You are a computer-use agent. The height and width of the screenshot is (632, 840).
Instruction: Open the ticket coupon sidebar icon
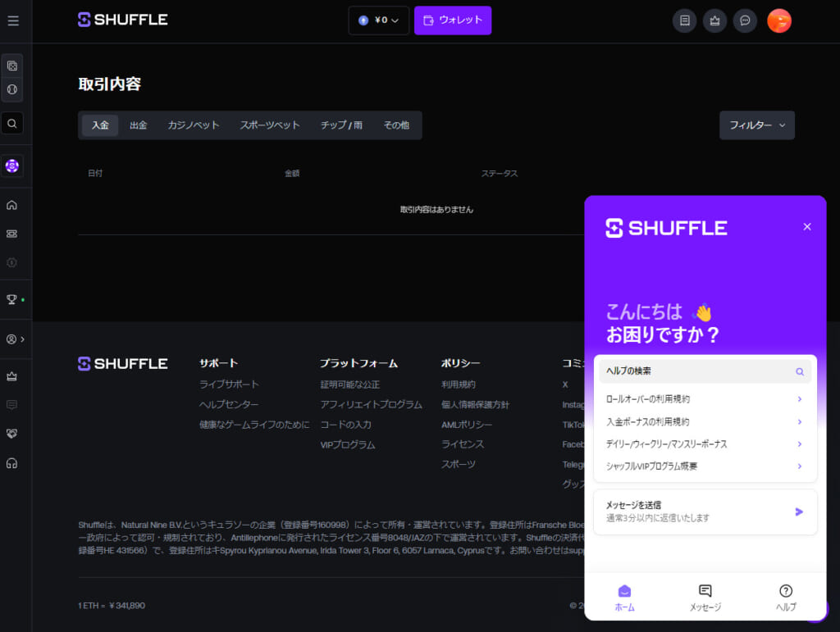coord(11,234)
